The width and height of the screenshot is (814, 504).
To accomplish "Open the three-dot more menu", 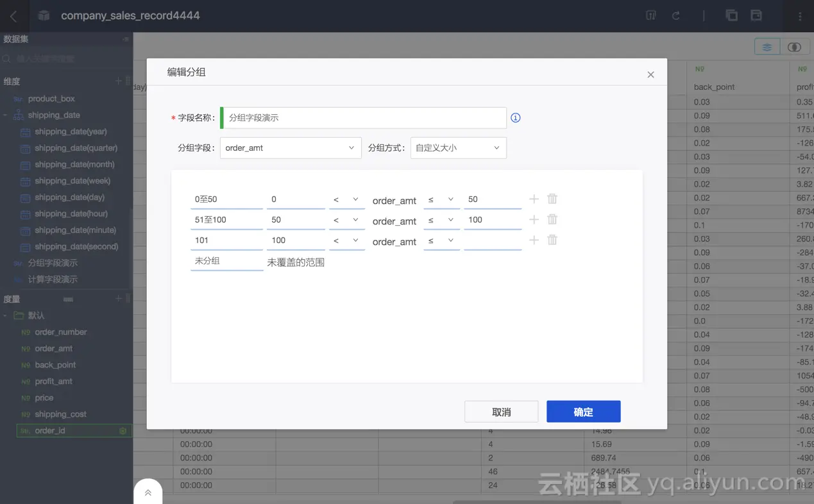I will pos(799,16).
